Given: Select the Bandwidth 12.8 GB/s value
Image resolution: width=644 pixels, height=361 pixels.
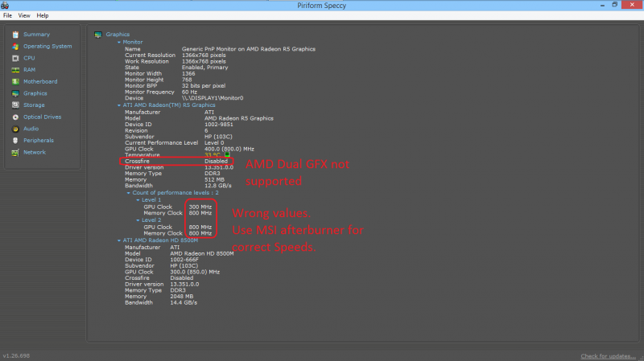Looking at the screenshot, I should (218, 186).
